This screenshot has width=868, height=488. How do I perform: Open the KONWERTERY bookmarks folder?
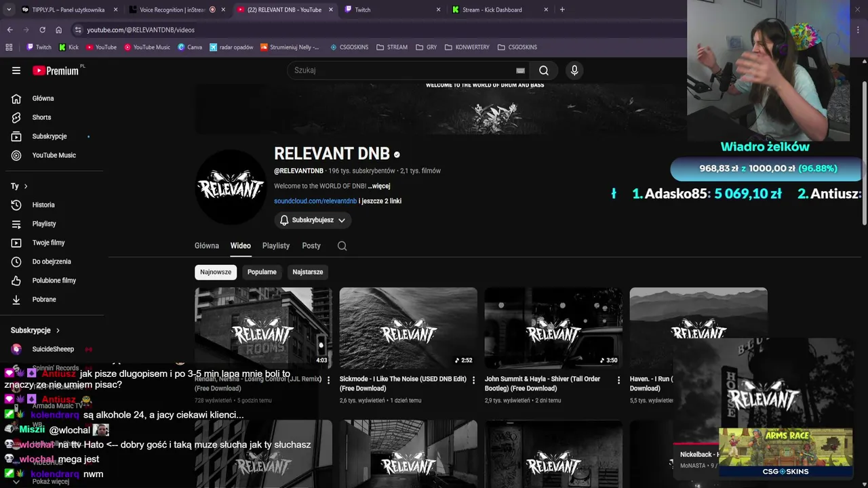[x=467, y=47]
